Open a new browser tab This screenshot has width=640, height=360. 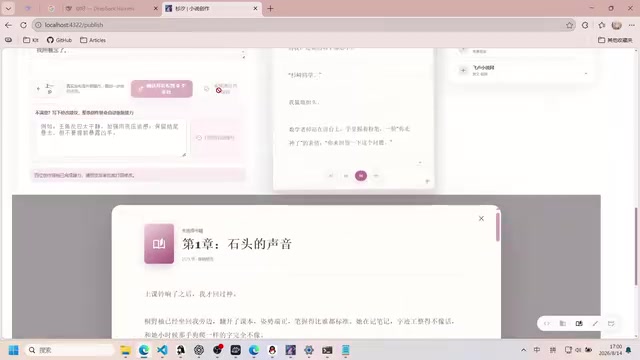tap(270, 8)
